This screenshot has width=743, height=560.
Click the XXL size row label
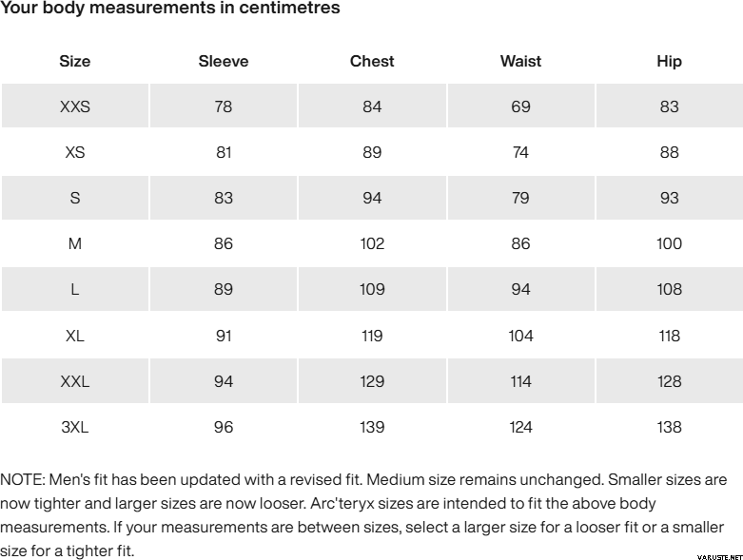pos(75,381)
